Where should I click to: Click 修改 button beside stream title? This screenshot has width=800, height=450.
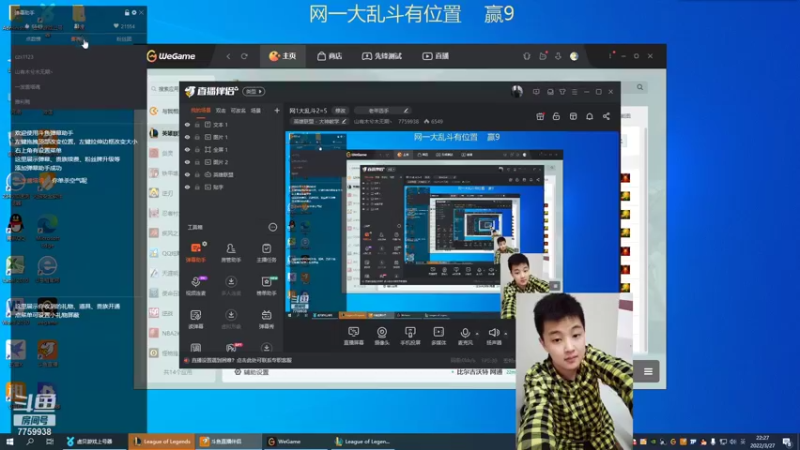(x=340, y=110)
